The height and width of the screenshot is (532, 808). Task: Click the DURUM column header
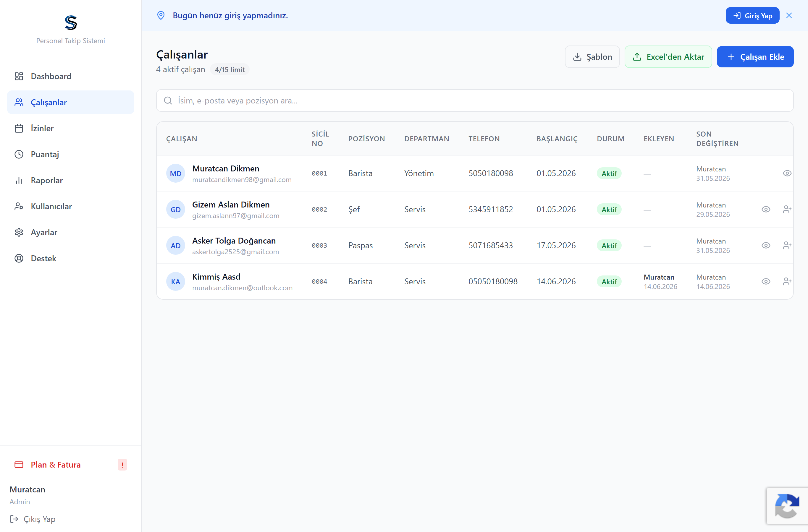[611, 138]
